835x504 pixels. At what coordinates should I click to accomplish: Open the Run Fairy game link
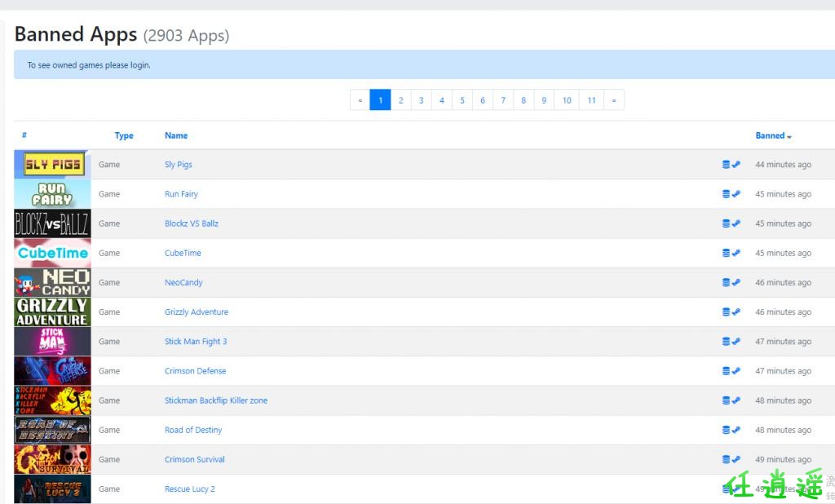[x=181, y=194]
